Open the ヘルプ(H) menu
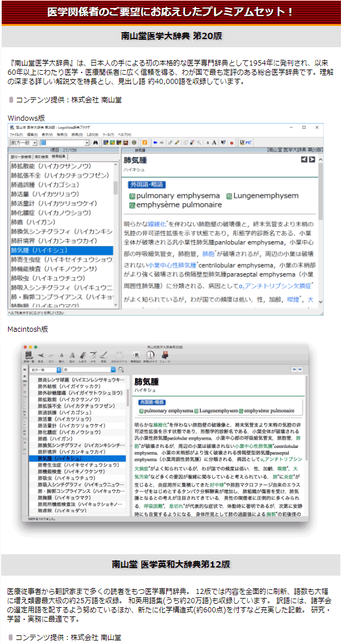 pos(124,135)
